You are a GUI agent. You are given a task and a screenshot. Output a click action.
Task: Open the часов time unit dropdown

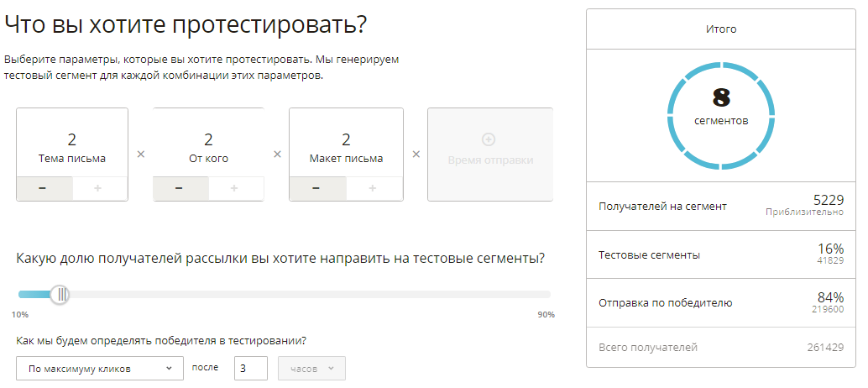tap(310, 368)
